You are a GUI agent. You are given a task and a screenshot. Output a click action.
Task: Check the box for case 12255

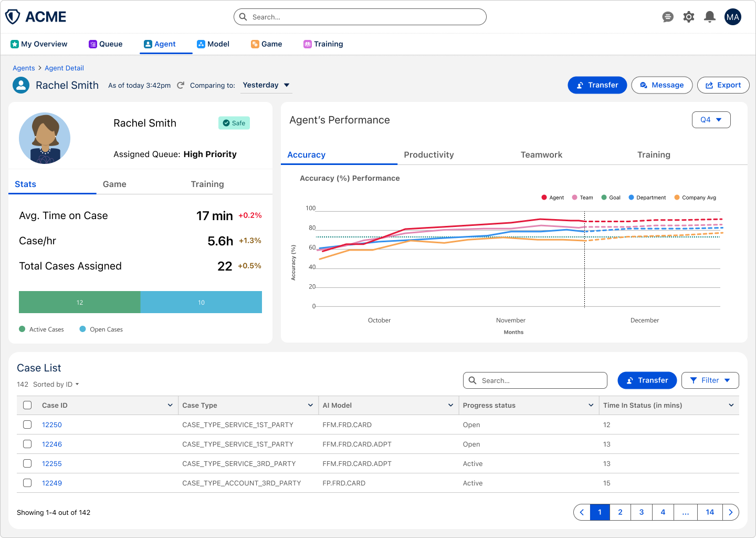coord(27,463)
